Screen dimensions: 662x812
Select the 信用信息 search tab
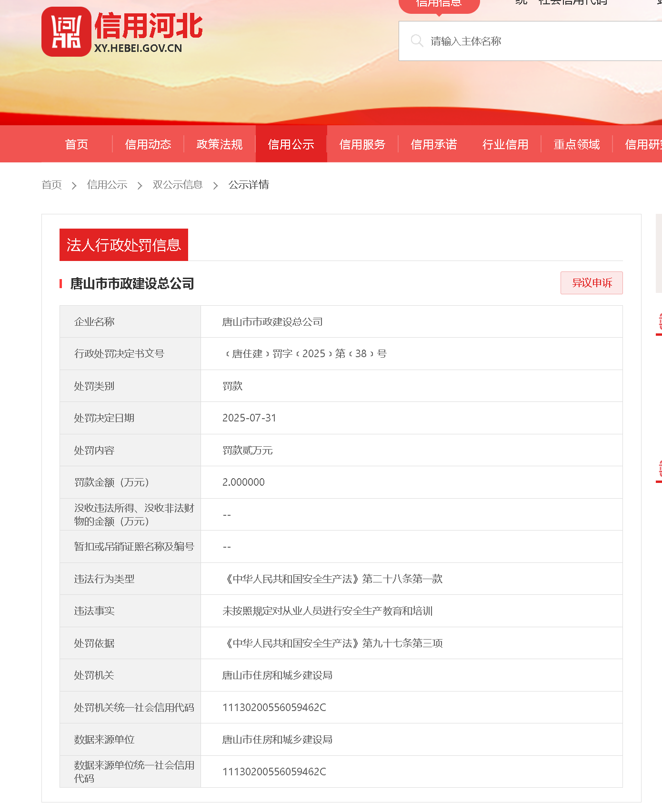coord(439,4)
